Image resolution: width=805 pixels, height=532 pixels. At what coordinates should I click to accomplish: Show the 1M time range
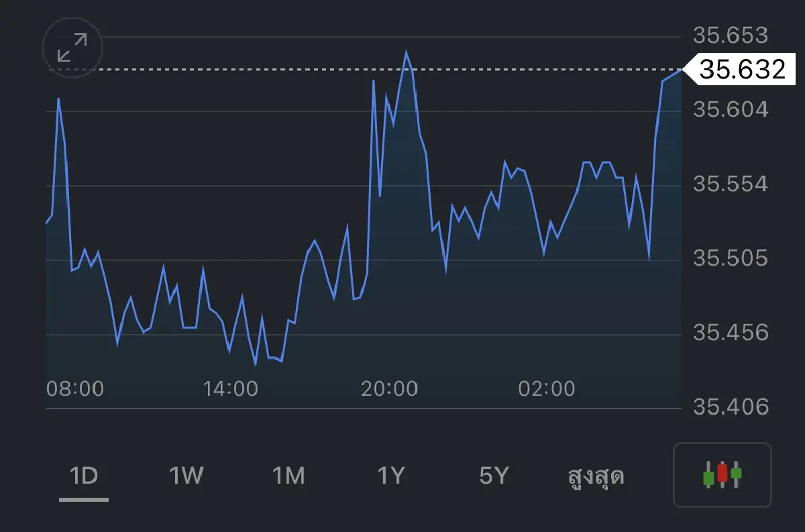288,476
